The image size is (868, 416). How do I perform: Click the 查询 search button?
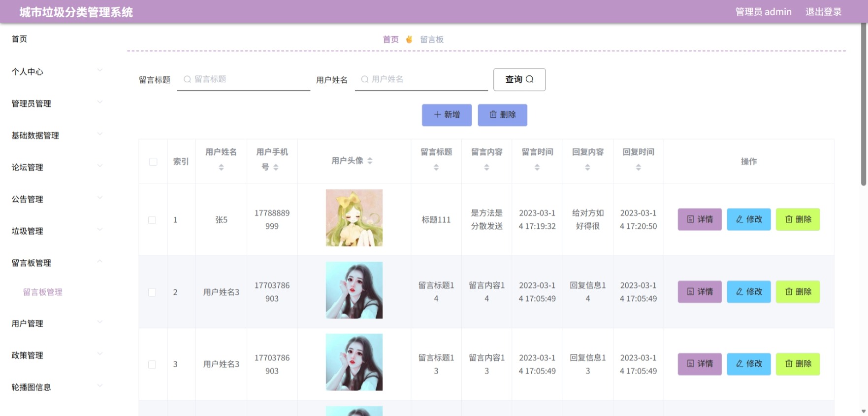[519, 79]
